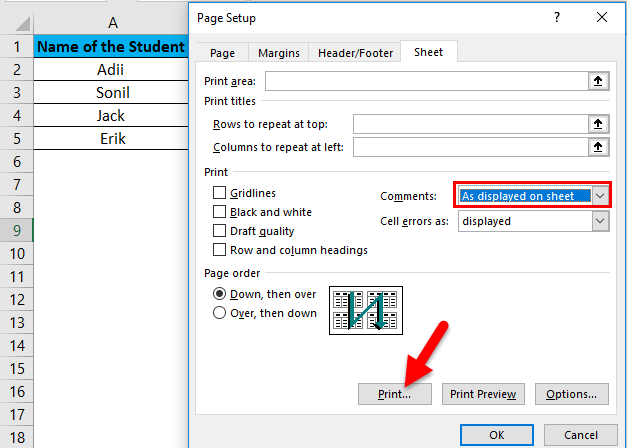Go to the Page tab

point(223,53)
